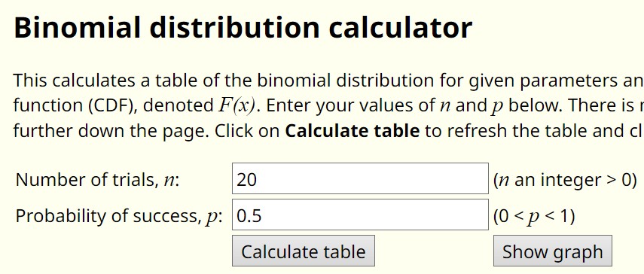Focus the Probability of success input field
This screenshot has width=644, height=274.
click(x=360, y=215)
